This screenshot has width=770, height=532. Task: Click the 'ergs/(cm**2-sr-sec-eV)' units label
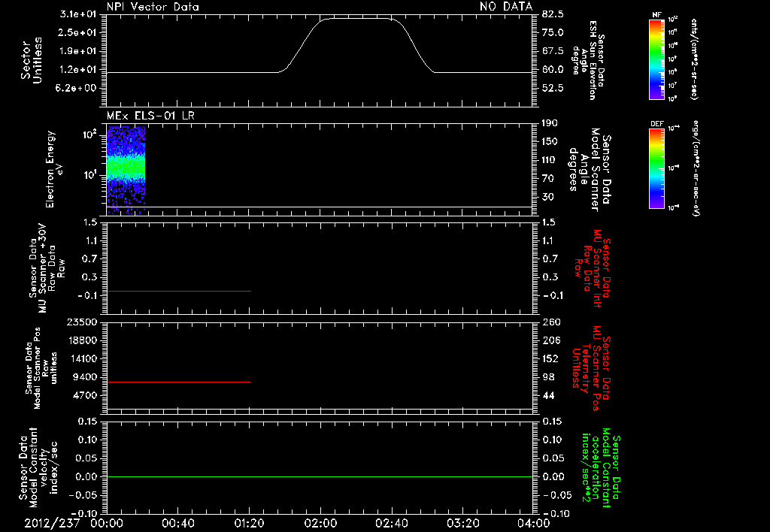[695, 168]
